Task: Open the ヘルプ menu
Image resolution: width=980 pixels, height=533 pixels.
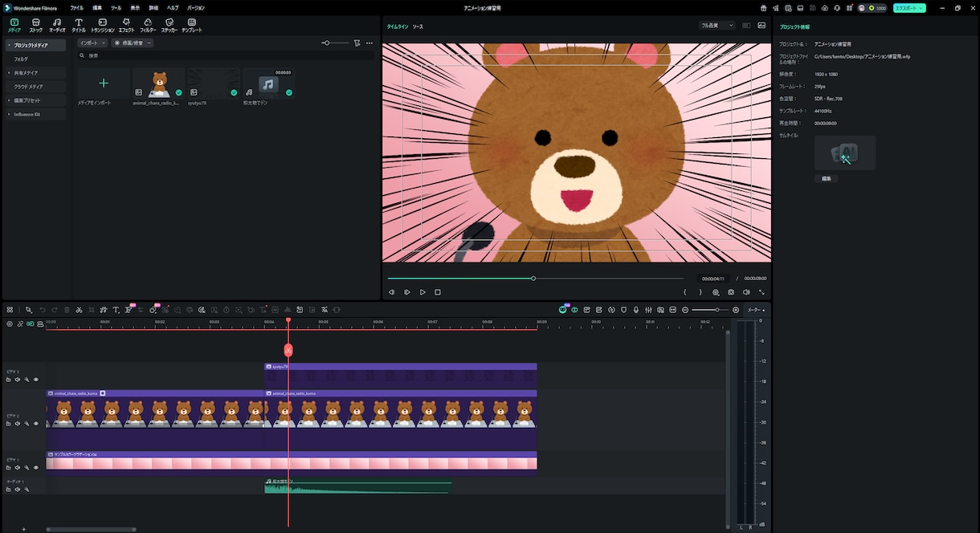Action: pyautogui.click(x=173, y=7)
